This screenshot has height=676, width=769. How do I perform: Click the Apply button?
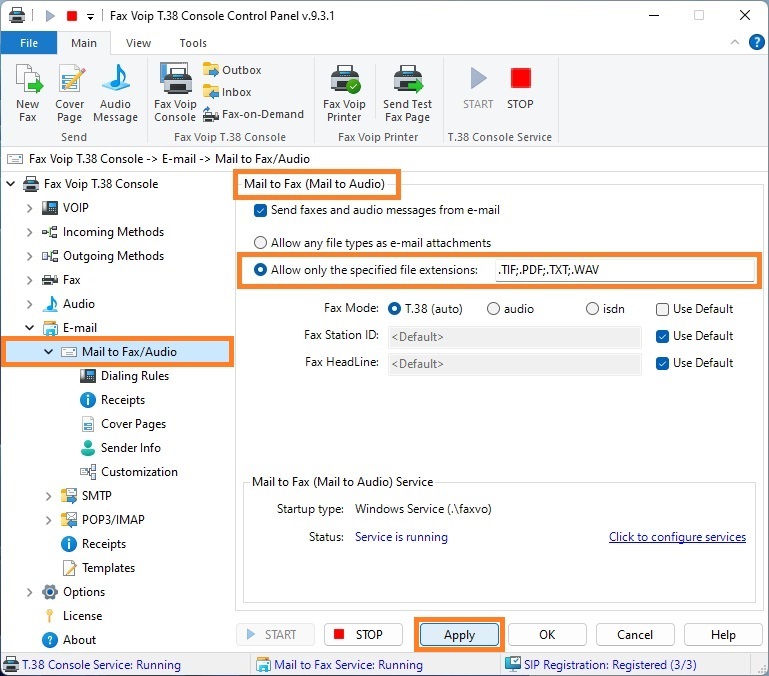pos(460,635)
